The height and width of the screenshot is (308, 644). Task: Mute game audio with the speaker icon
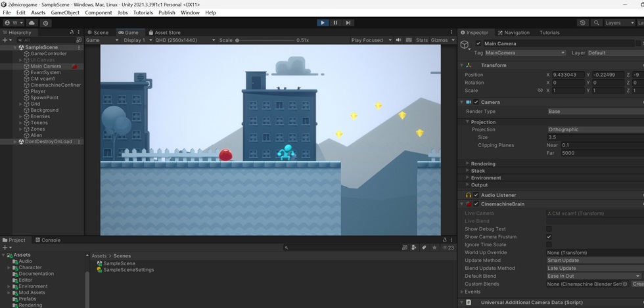pos(398,40)
